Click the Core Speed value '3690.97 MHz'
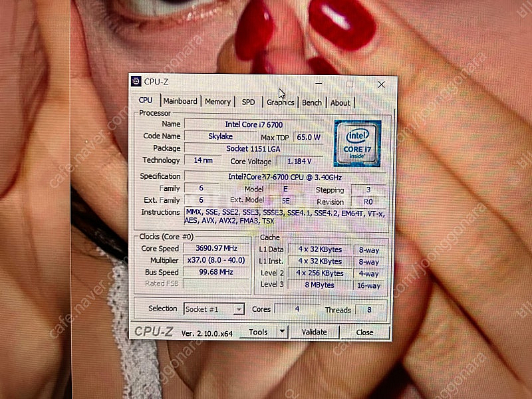This screenshot has height=399, width=532. tap(217, 248)
